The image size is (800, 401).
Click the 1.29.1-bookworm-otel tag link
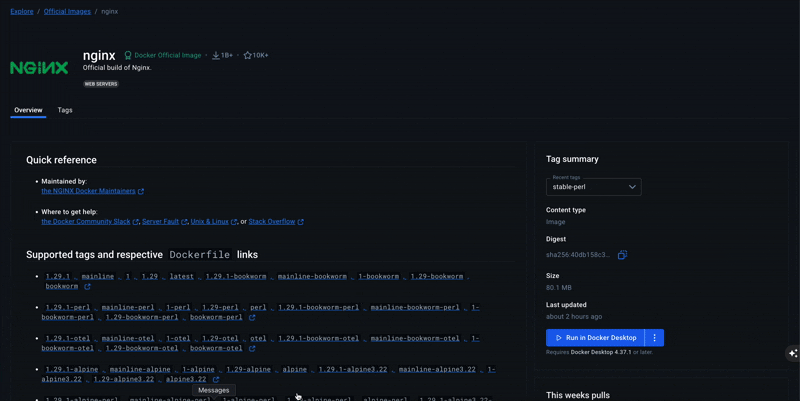pyautogui.click(x=318, y=338)
